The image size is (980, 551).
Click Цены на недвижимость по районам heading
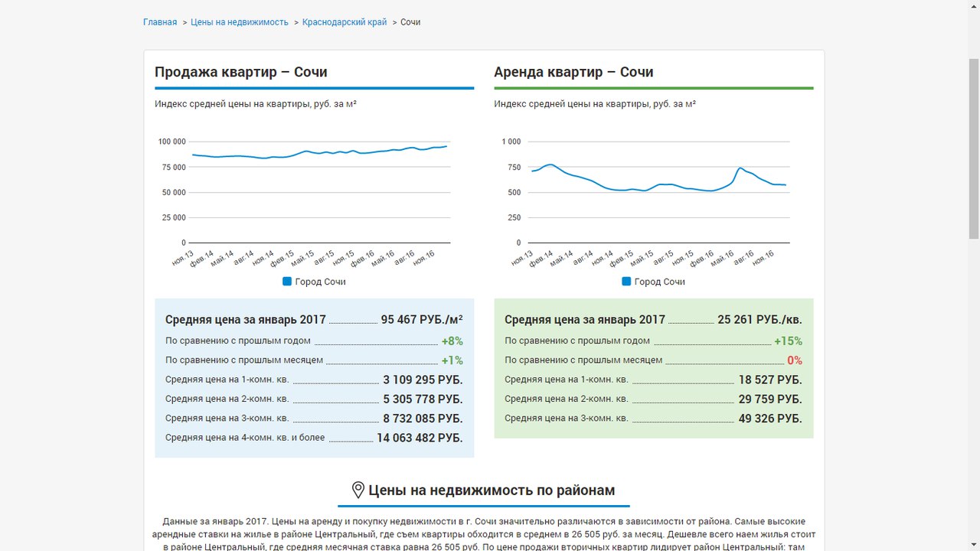pyautogui.click(x=492, y=491)
